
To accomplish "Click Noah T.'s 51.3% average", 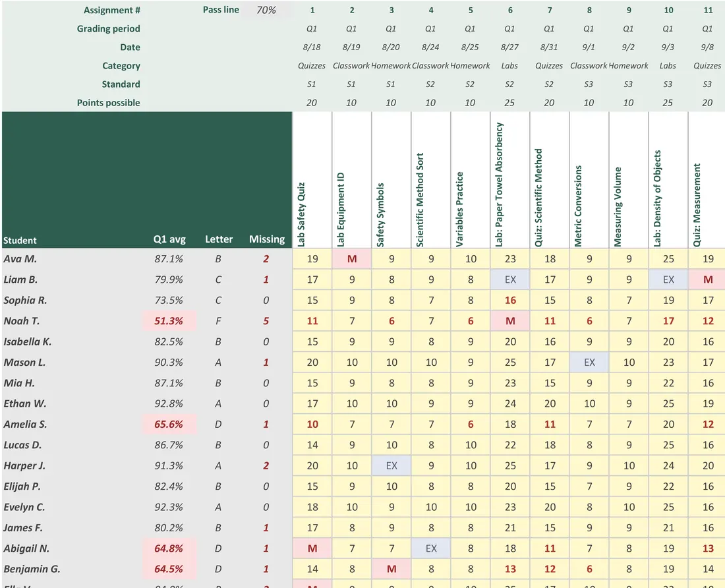I will (x=169, y=321).
